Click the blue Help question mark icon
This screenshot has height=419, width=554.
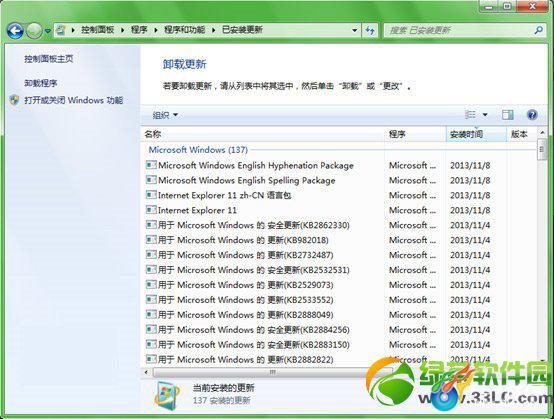(x=532, y=114)
